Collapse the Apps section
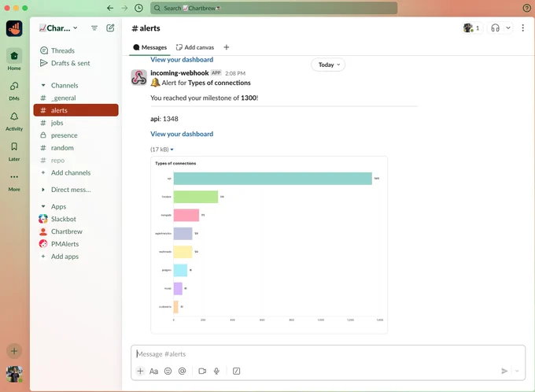 (43, 206)
